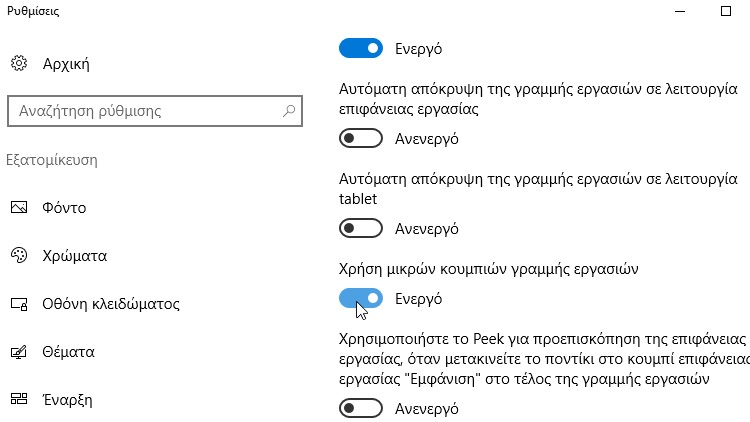
Task: Enable auto-hide taskbar in desktop mode
Action: pyautogui.click(x=361, y=138)
